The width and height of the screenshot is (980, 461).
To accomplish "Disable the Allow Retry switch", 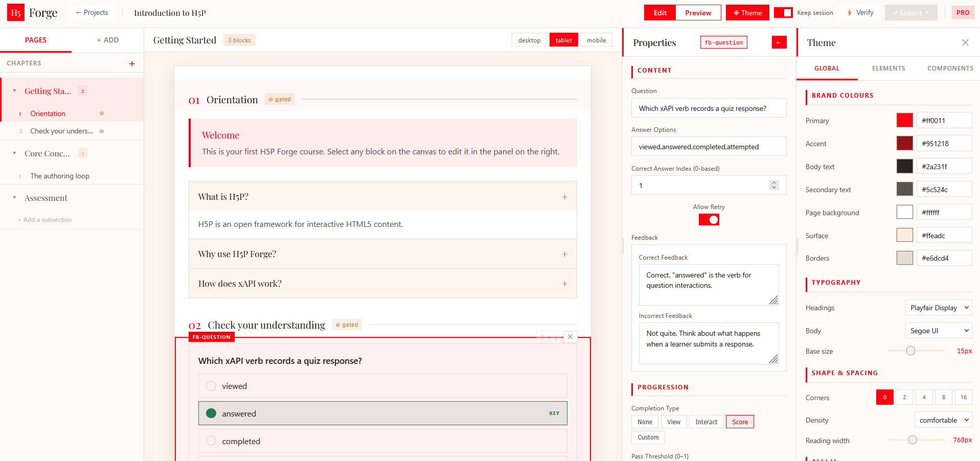I will coord(709,220).
